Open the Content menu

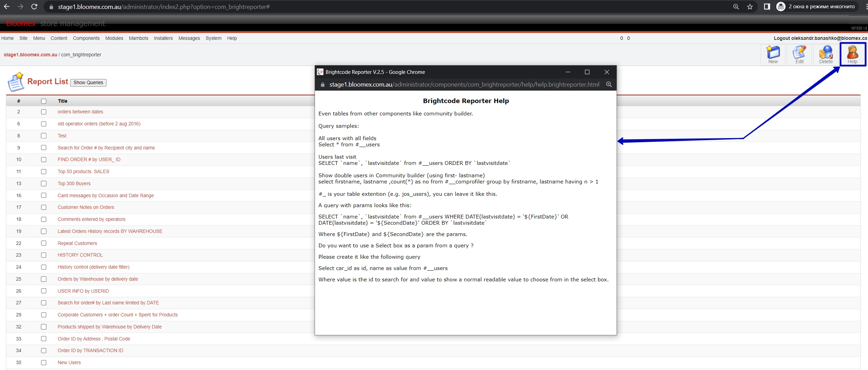tap(59, 38)
